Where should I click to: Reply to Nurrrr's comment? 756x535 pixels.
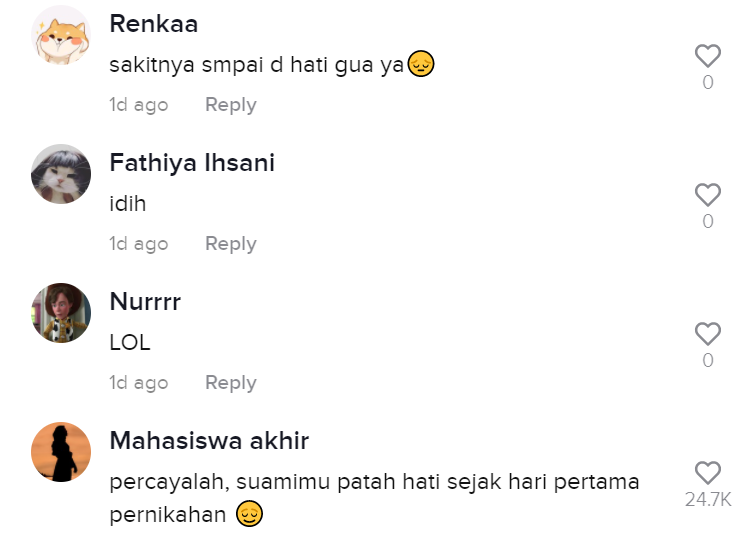(230, 383)
